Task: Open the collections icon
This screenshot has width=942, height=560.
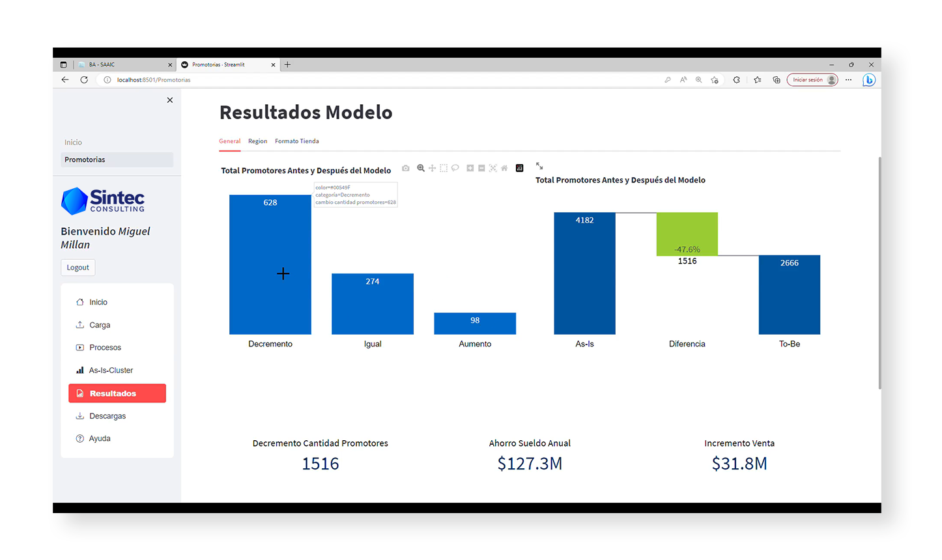Action: tap(777, 79)
